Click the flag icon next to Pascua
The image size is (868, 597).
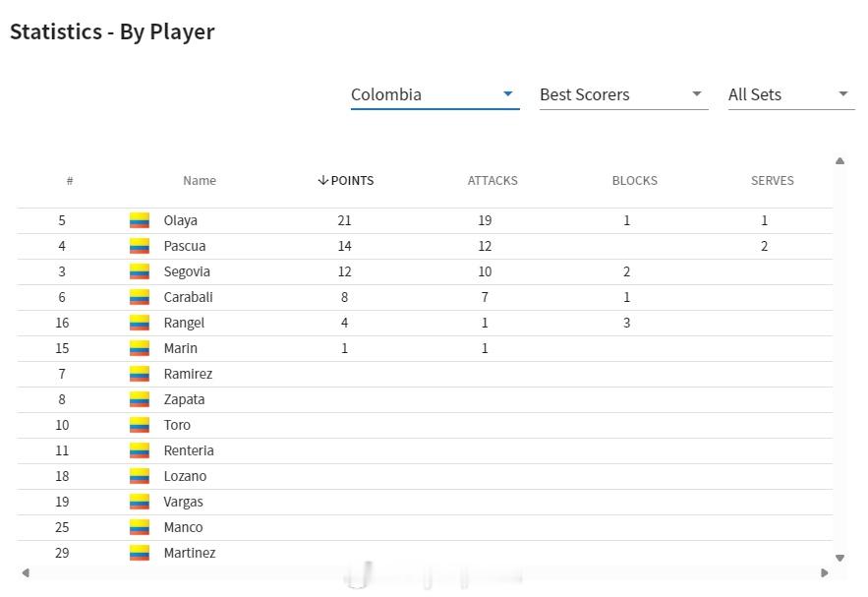point(140,246)
